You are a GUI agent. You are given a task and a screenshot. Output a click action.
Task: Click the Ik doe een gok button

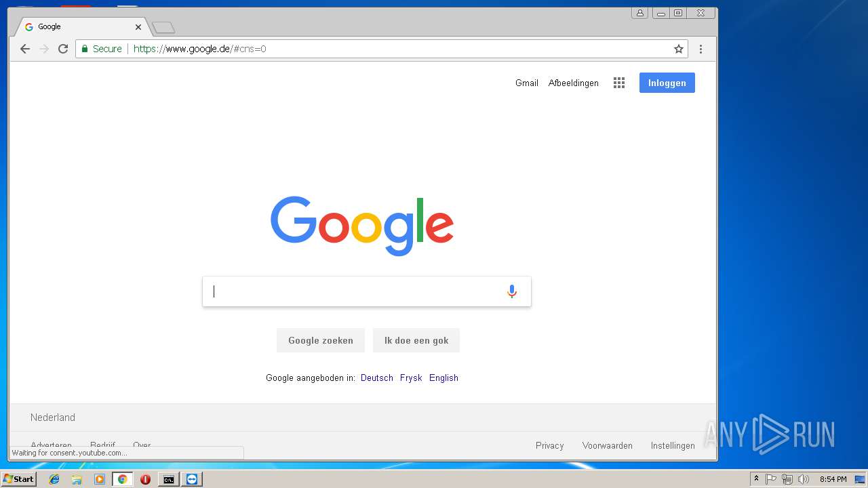416,340
